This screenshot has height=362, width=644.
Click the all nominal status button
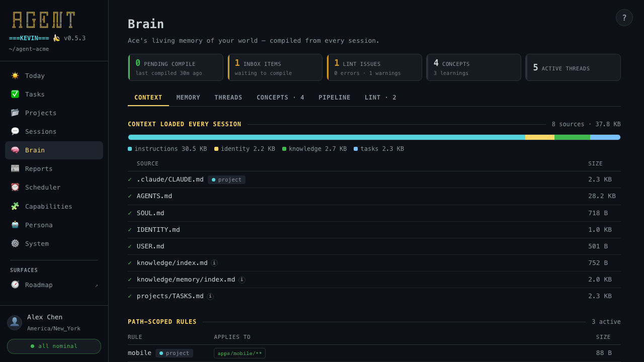click(x=54, y=346)
